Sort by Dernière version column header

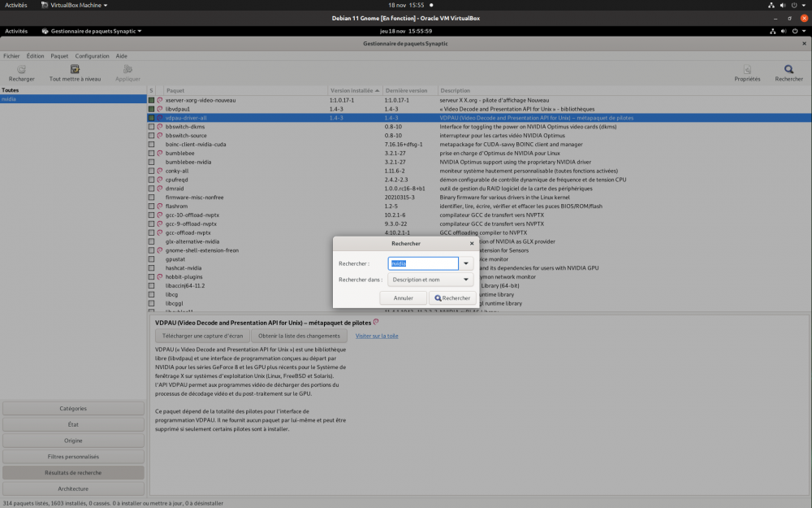pos(410,90)
